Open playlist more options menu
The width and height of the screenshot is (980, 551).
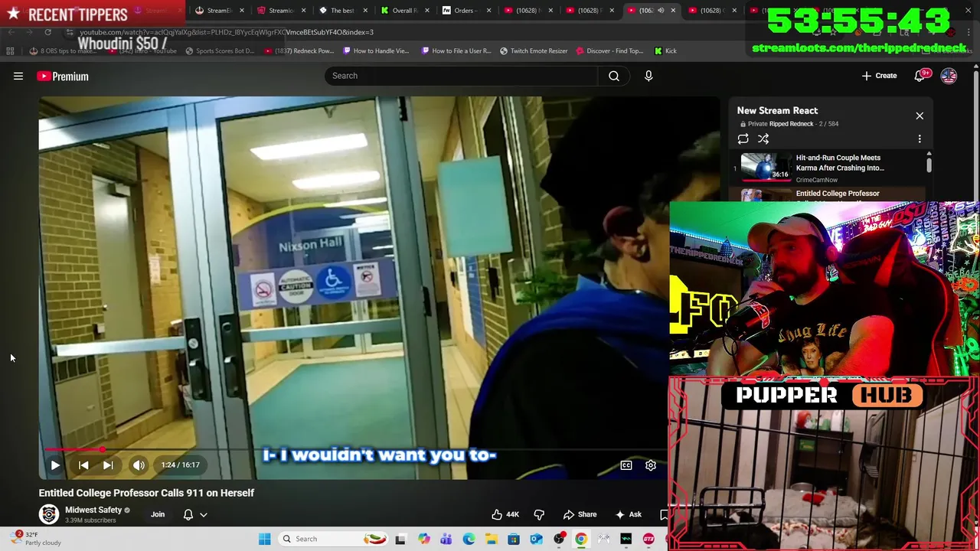(920, 139)
